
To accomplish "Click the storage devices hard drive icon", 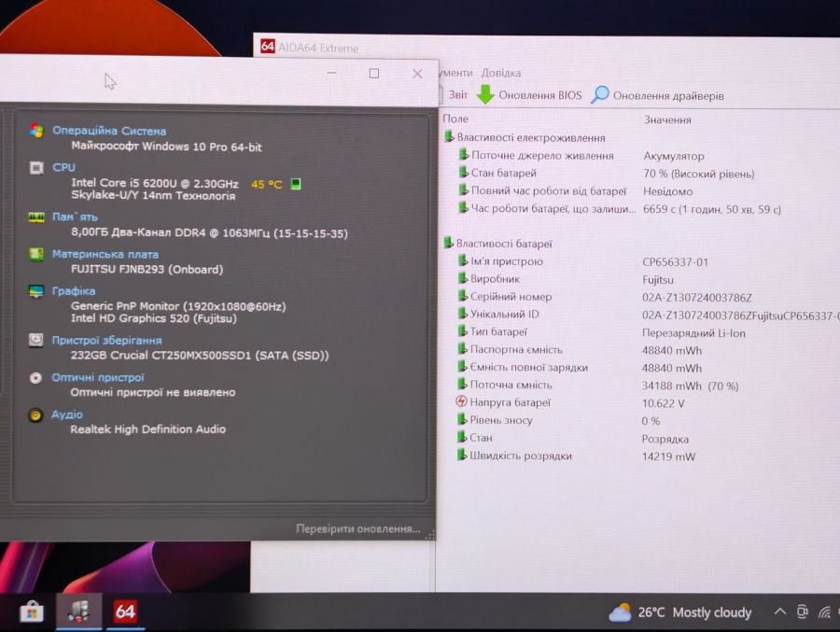I will 35,340.
